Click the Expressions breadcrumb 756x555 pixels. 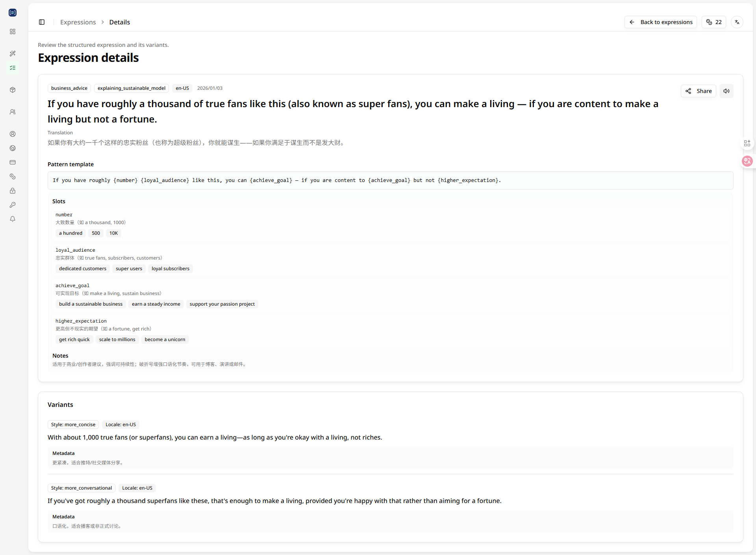(x=78, y=22)
